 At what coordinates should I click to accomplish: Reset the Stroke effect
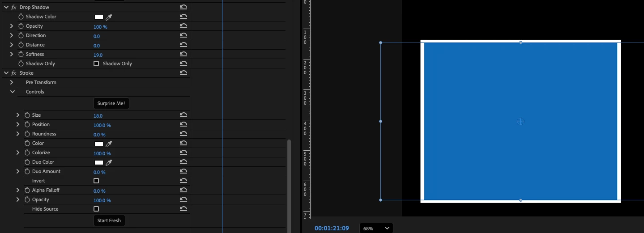tap(183, 73)
